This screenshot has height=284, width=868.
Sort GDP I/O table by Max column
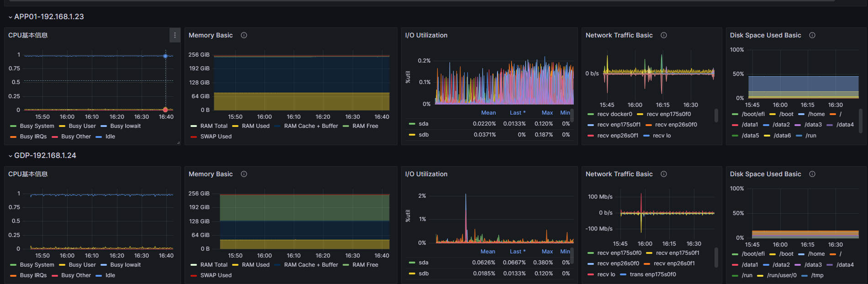[547, 252]
